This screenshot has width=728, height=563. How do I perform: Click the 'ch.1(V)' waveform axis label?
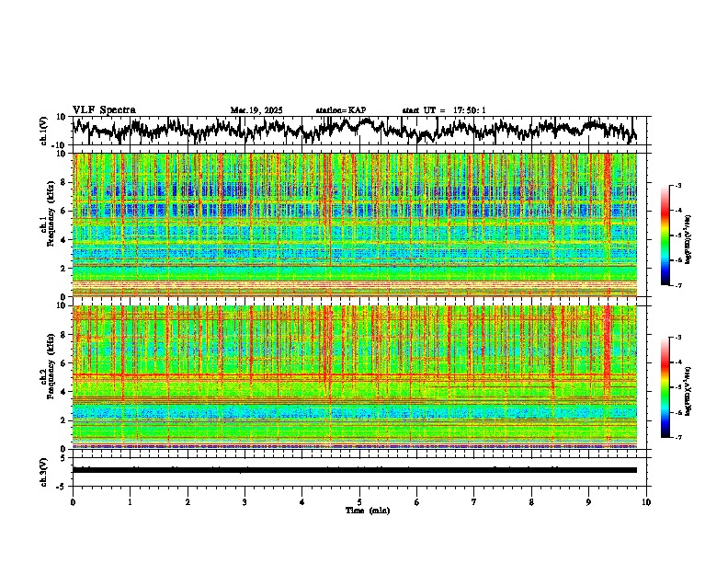[x=44, y=131]
